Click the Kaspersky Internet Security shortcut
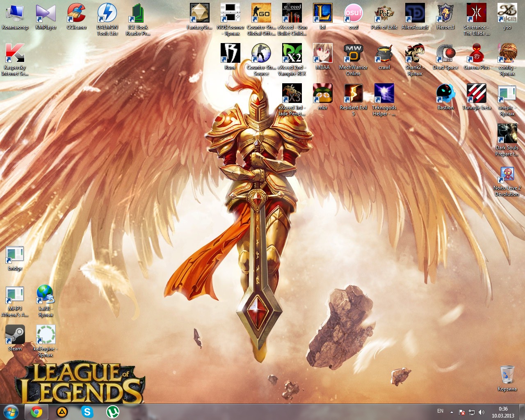Image resolution: width=525 pixels, height=420 pixels. point(15,59)
